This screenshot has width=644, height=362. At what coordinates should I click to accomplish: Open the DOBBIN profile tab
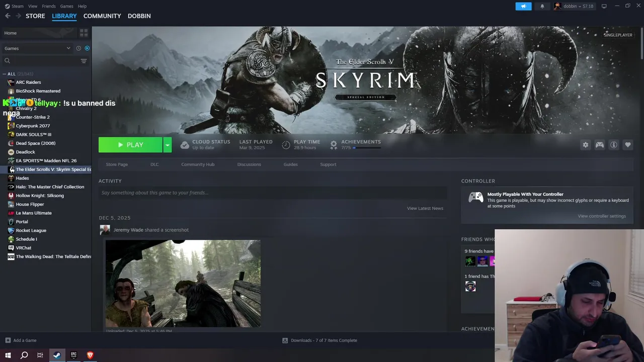139,16
